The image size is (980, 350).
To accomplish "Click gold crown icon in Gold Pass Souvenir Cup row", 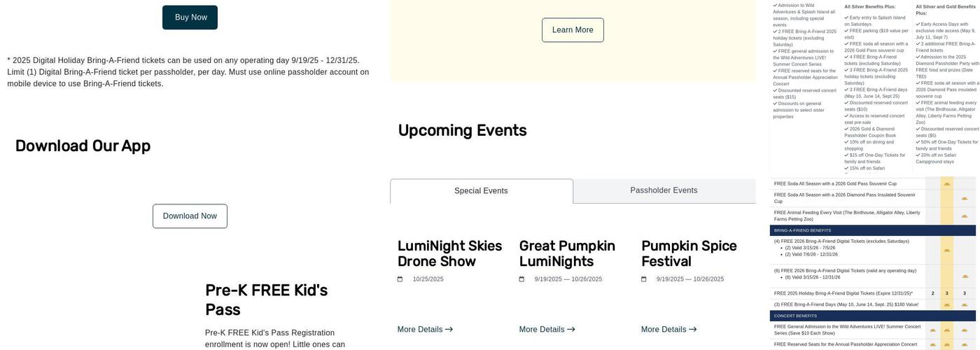I will (946, 184).
